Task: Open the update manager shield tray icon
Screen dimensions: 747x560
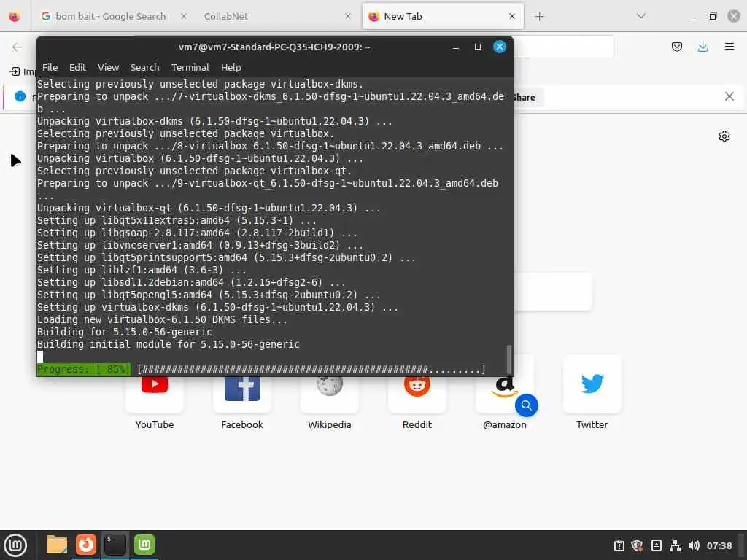Action: (637, 545)
